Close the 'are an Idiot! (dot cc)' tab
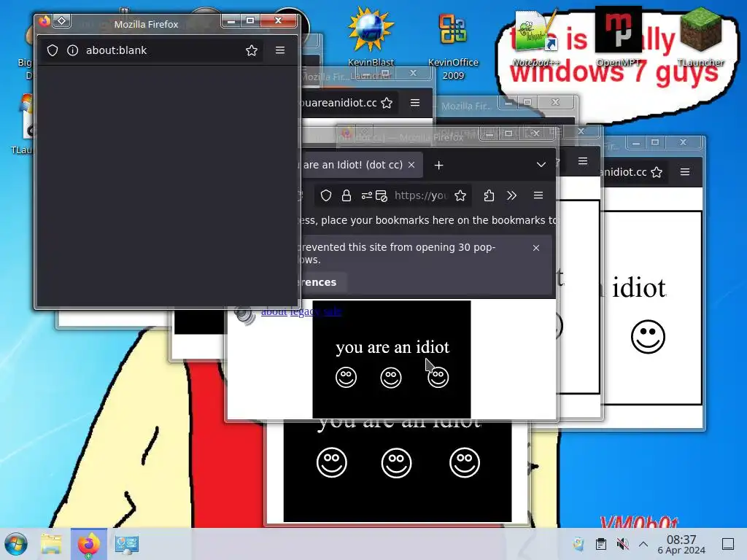 (x=411, y=165)
